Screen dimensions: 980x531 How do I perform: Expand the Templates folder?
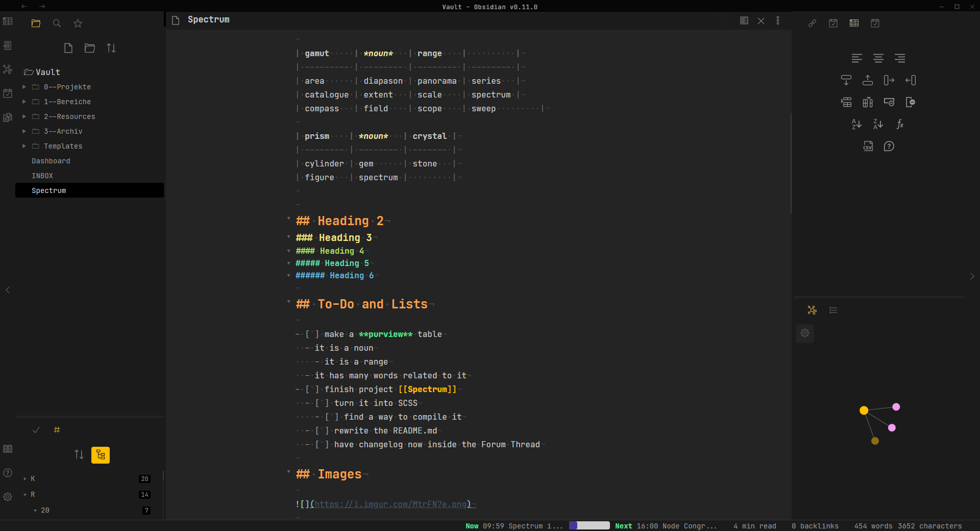(x=24, y=146)
